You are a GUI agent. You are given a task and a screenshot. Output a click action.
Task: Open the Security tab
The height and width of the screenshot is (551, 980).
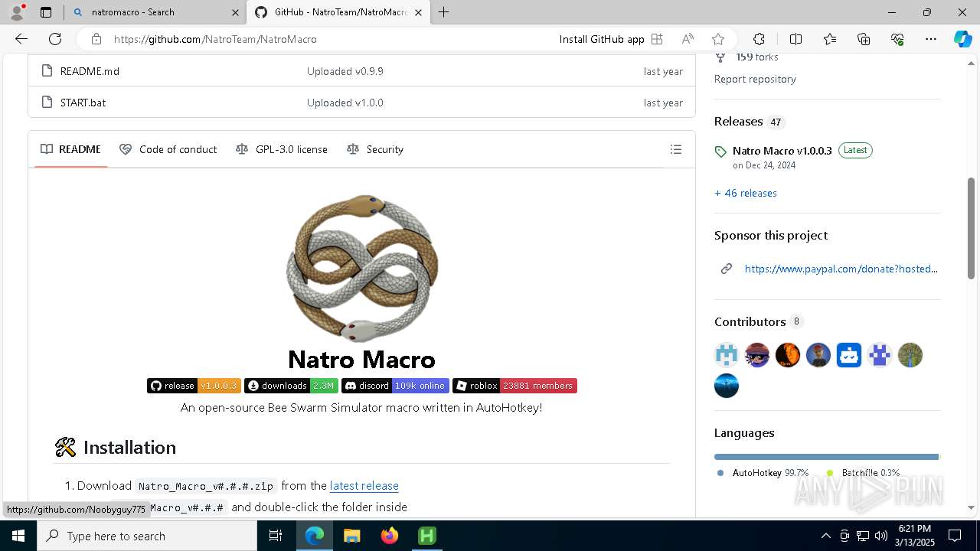click(x=375, y=149)
